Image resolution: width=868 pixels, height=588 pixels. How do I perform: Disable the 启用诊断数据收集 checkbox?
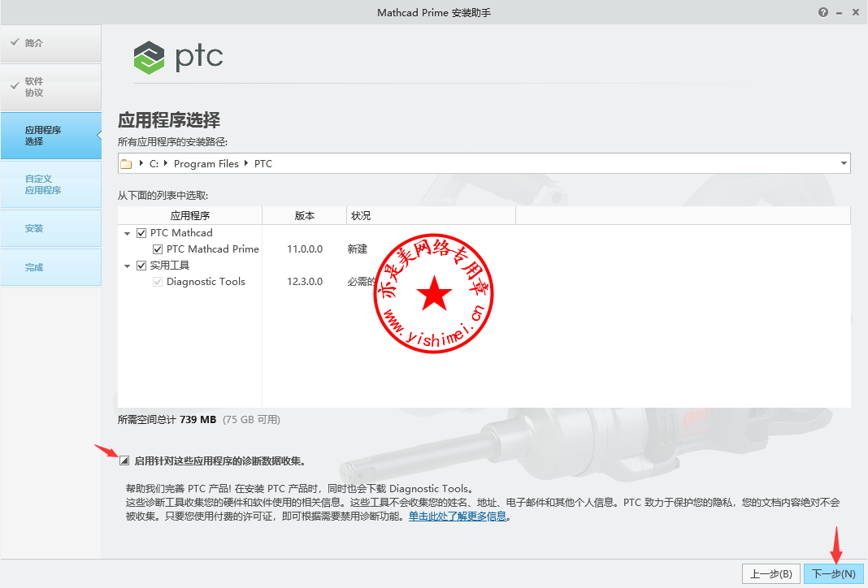[x=124, y=460]
